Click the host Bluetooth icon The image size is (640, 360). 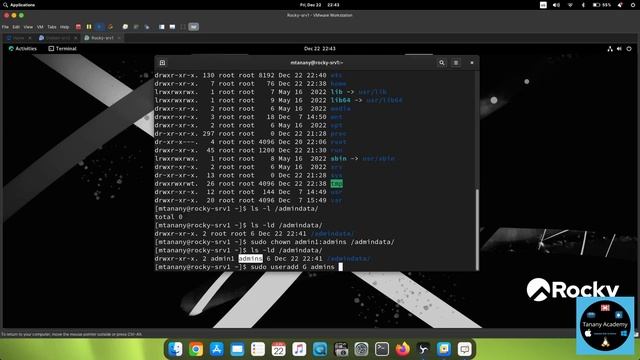click(583, 5)
